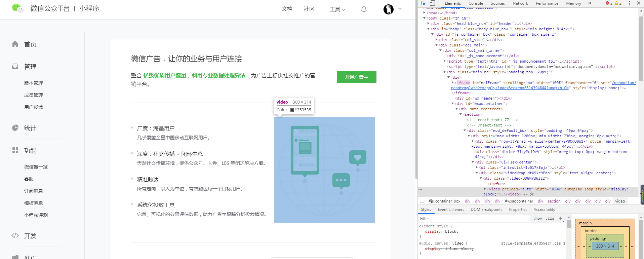
Task: Open the notification bell
Action: click(x=364, y=9)
